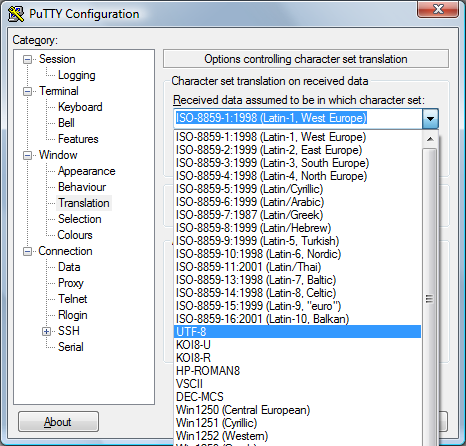The width and height of the screenshot is (466, 446).
Task: Open Telnet settings category
Action: pos(72,299)
